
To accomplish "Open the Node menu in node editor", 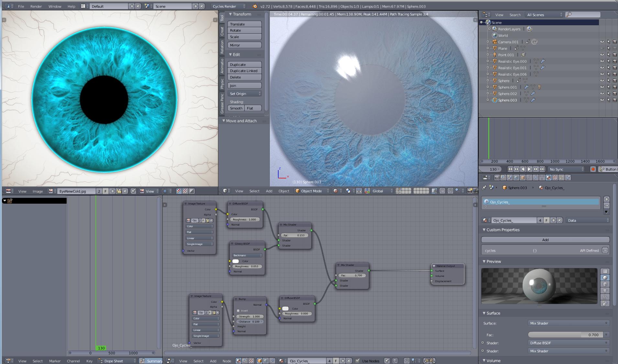I will pos(227,361).
